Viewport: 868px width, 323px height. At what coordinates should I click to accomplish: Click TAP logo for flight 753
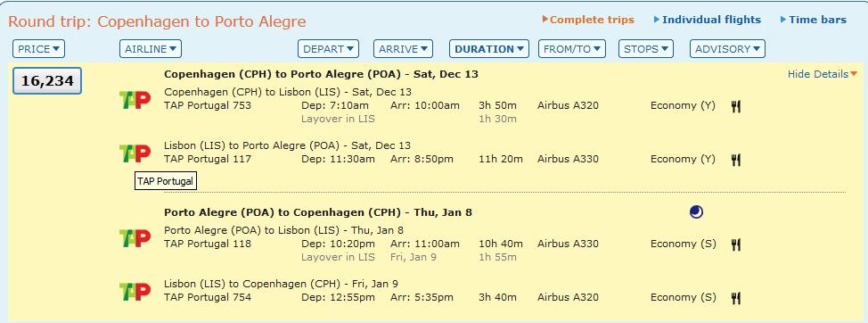coord(135,100)
